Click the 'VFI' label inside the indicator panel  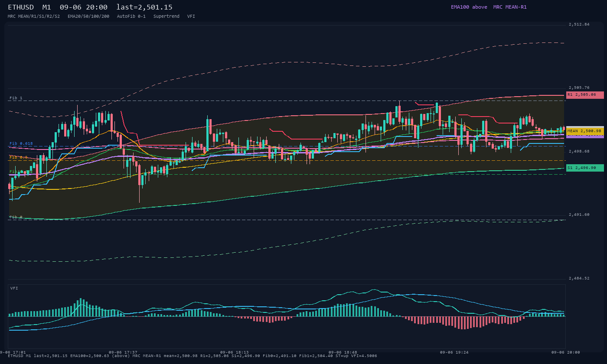pos(14,288)
